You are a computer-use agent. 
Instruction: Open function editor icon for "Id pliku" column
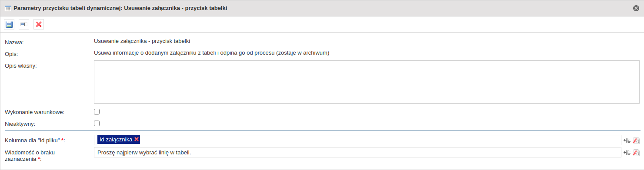tap(636, 140)
